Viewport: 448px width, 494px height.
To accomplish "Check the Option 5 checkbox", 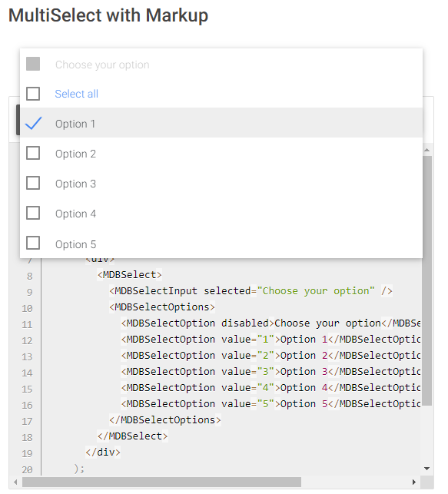I will click(x=33, y=244).
